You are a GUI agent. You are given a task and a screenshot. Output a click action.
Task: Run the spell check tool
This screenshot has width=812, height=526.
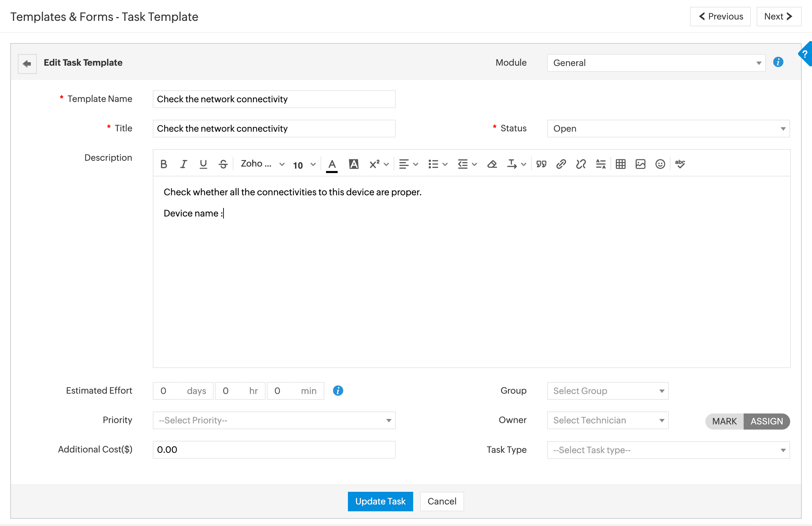(680, 164)
